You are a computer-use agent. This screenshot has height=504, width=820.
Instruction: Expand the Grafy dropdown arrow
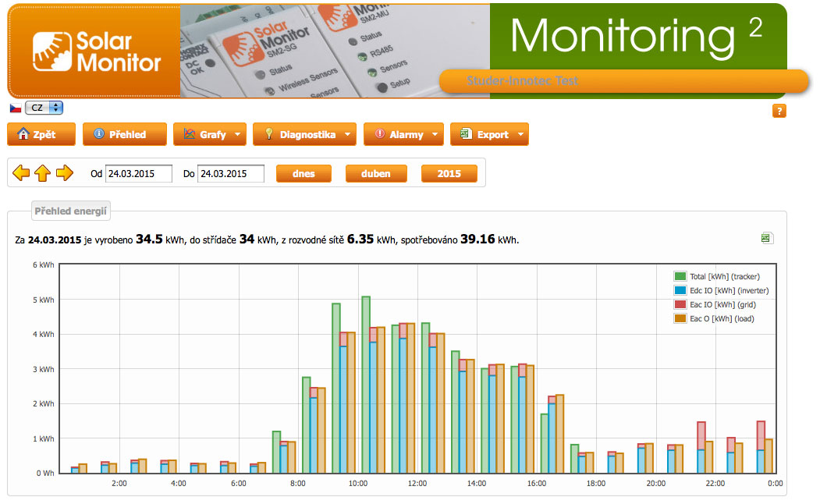(x=237, y=134)
